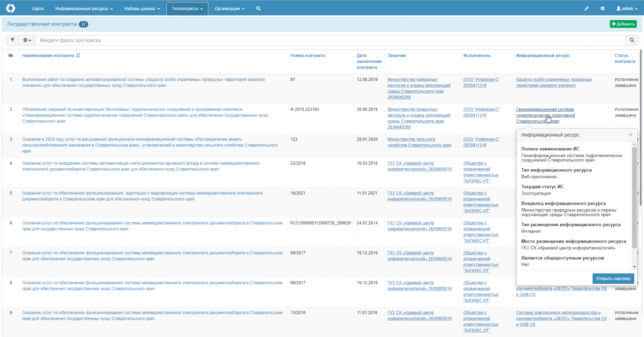Click contract number 16/2021
This screenshot has width=644, height=337.
pyautogui.click(x=298, y=193)
